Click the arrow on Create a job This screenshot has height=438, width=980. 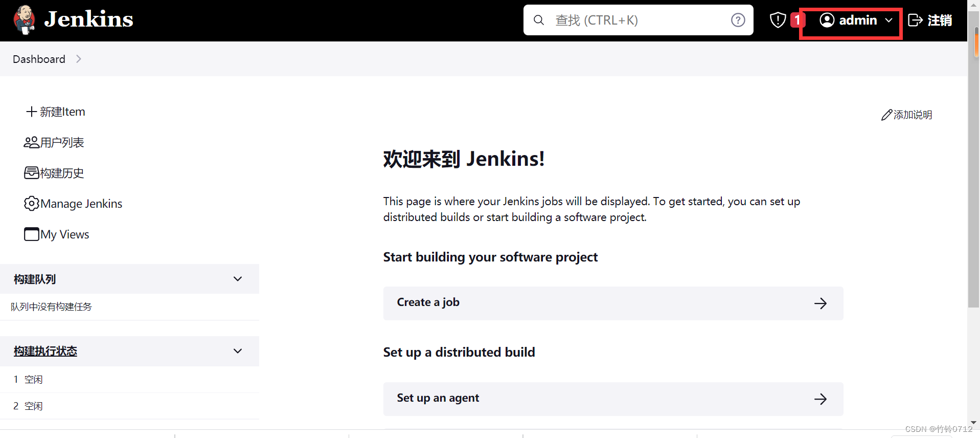pos(821,303)
